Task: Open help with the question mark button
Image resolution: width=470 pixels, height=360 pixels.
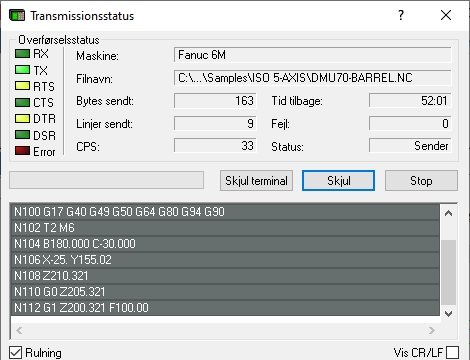Action: tap(401, 15)
